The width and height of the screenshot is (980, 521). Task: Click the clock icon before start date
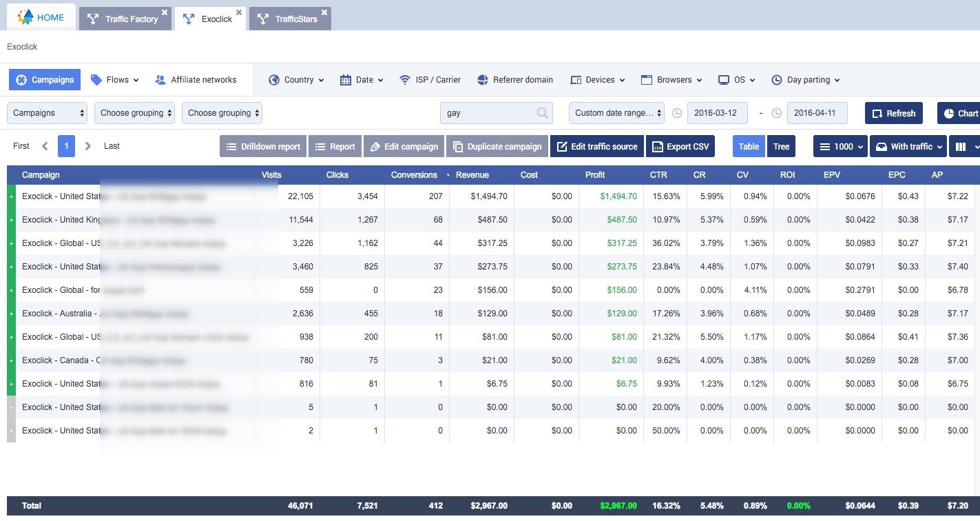(x=676, y=113)
